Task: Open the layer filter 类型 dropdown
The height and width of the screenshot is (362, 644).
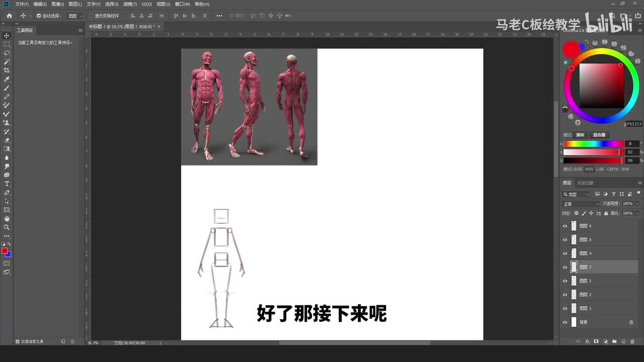Action: (x=577, y=194)
